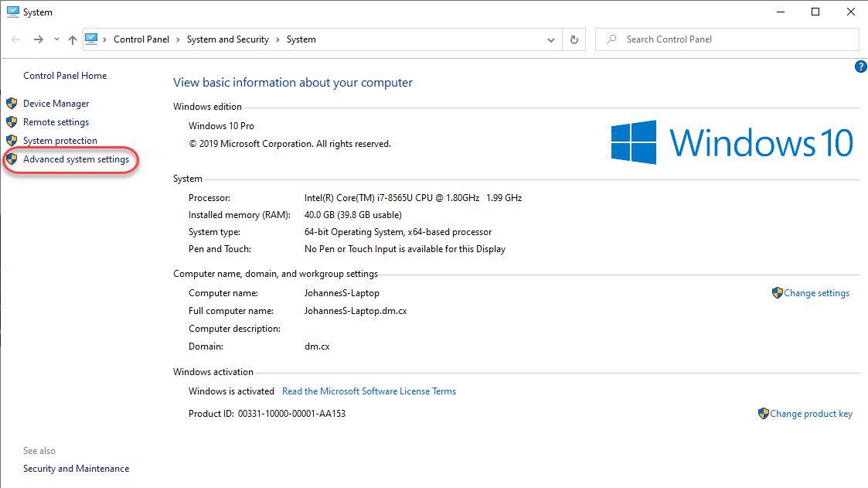Image resolution: width=868 pixels, height=488 pixels.
Task: Open Remote settings link
Action: (56, 122)
